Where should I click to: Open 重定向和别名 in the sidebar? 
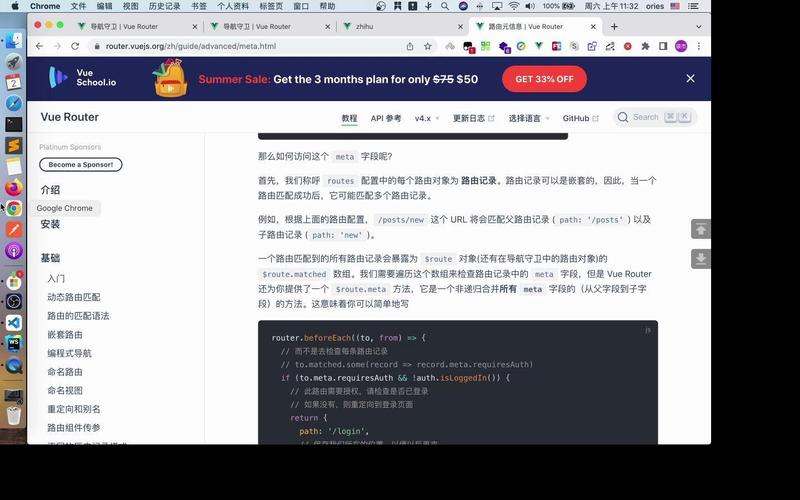pos(74,409)
